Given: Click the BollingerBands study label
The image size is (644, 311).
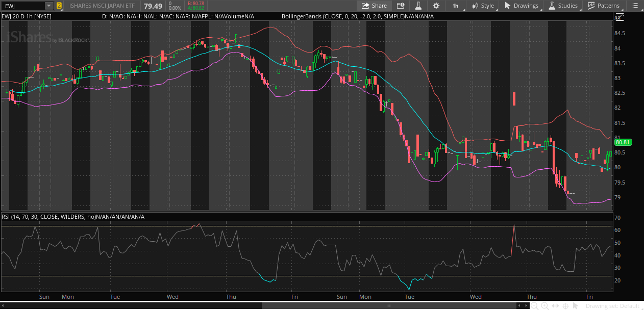Looking at the screenshot, I should click(x=358, y=16).
